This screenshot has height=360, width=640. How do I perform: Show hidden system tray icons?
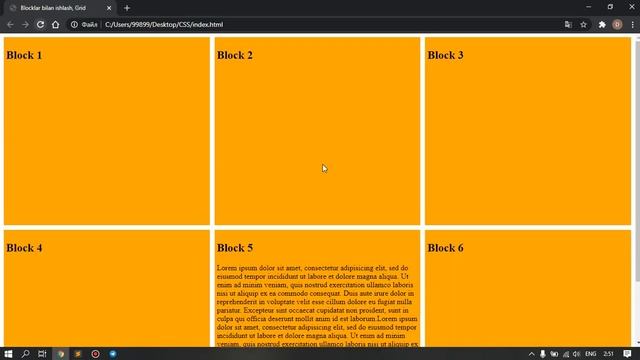[x=531, y=354]
